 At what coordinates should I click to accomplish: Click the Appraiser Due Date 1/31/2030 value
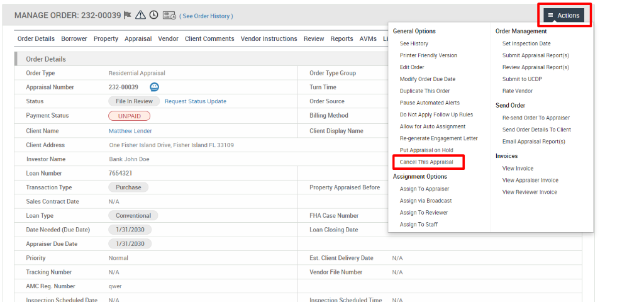point(130,244)
